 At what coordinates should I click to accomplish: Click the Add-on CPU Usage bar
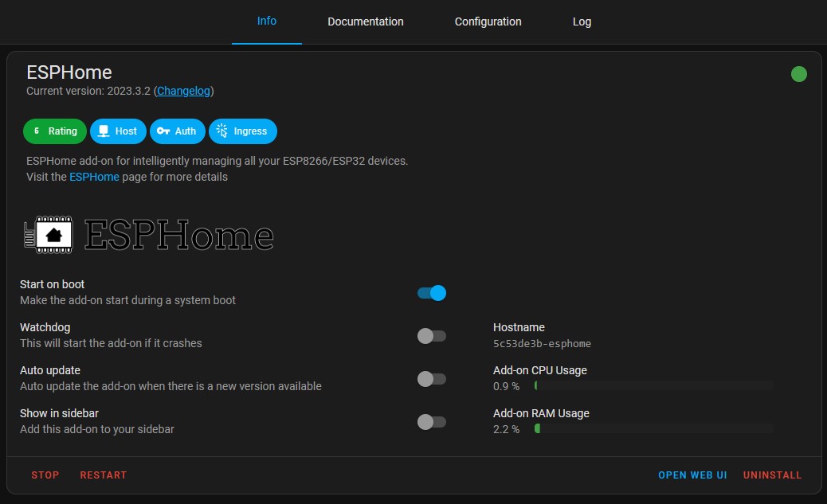coord(653,385)
